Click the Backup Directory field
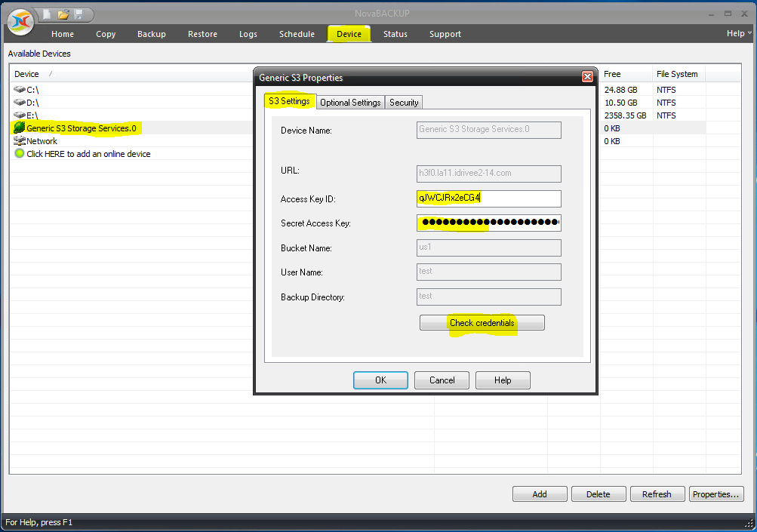Viewport: 757px width, 532px height. (488, 297)
